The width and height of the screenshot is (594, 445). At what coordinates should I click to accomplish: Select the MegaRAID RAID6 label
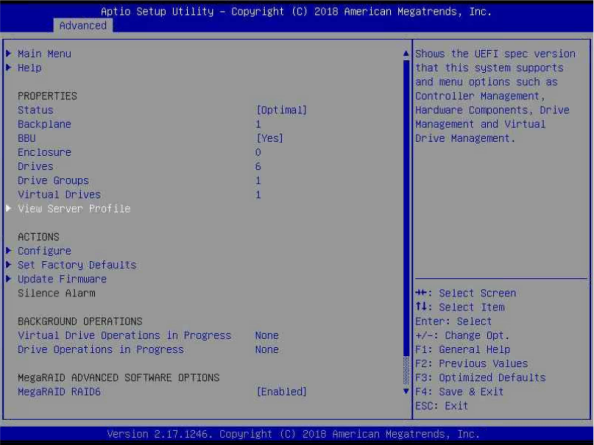(x=59, y=392)
